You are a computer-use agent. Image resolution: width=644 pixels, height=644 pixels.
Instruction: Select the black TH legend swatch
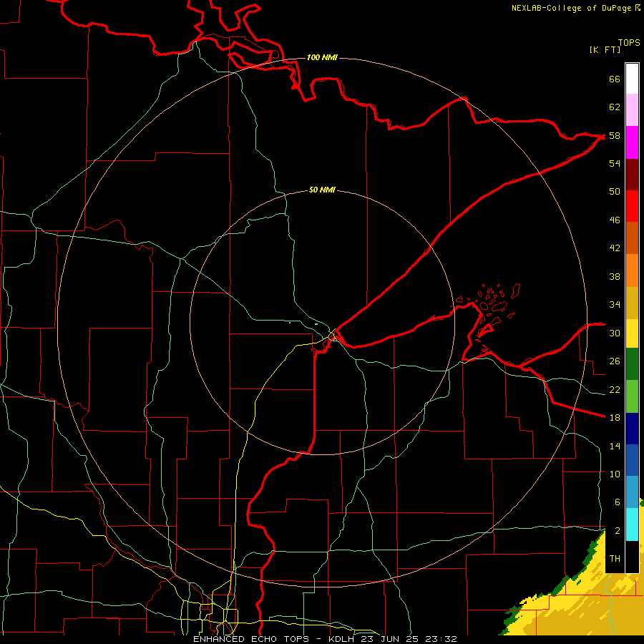pos(632,557)
